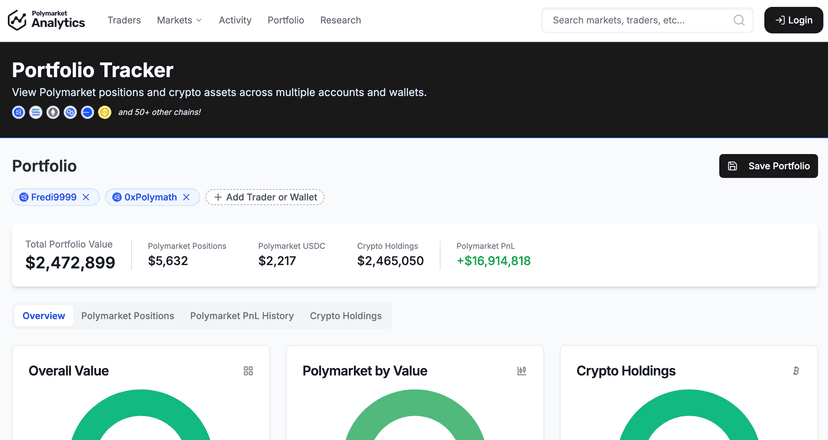Click the yellow BNB chain icon in banner
The height and width of the screenshot is (440, 828).
click(x=105, y=113)
